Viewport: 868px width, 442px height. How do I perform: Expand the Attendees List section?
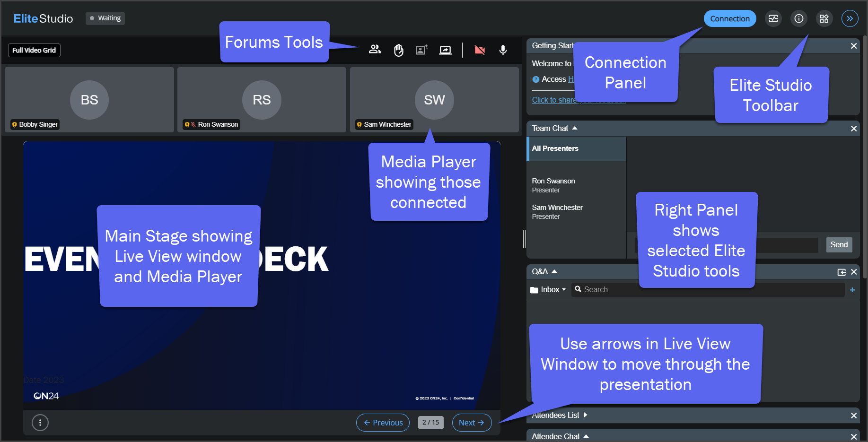tap(586, 415)
